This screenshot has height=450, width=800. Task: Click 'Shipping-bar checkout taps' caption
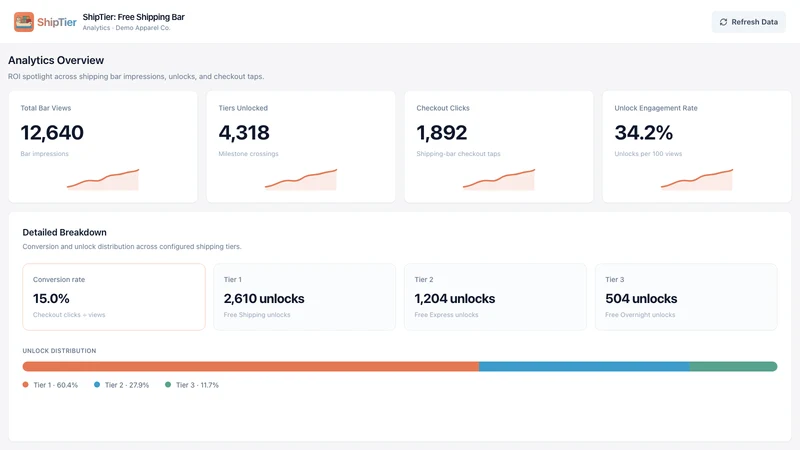[458, 154]
